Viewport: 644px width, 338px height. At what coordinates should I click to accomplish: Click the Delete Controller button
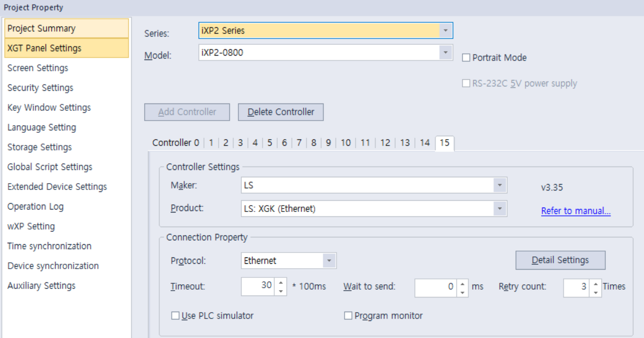pos(280,112)
